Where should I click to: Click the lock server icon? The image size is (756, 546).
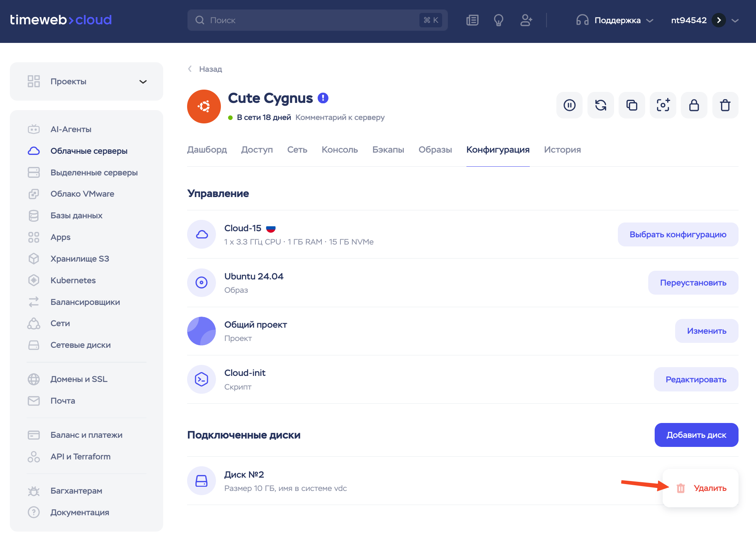[694, 105]
